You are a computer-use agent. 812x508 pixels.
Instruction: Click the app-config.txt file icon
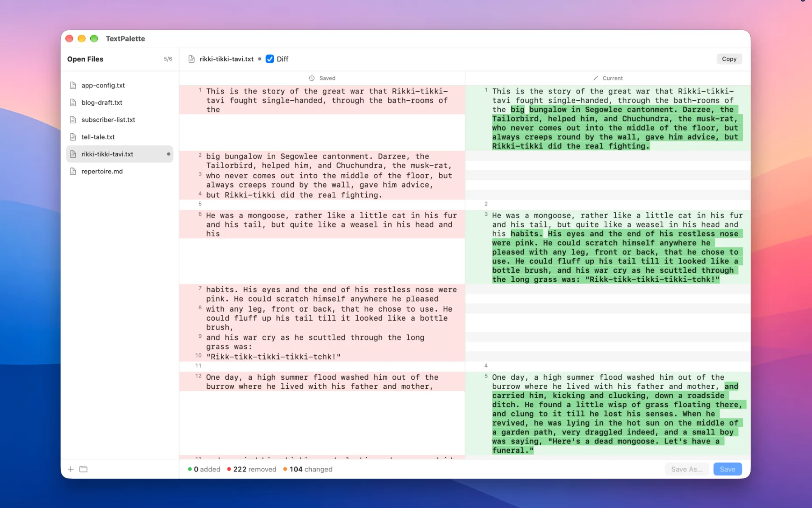pyautogui.click(x=73, y=85)
